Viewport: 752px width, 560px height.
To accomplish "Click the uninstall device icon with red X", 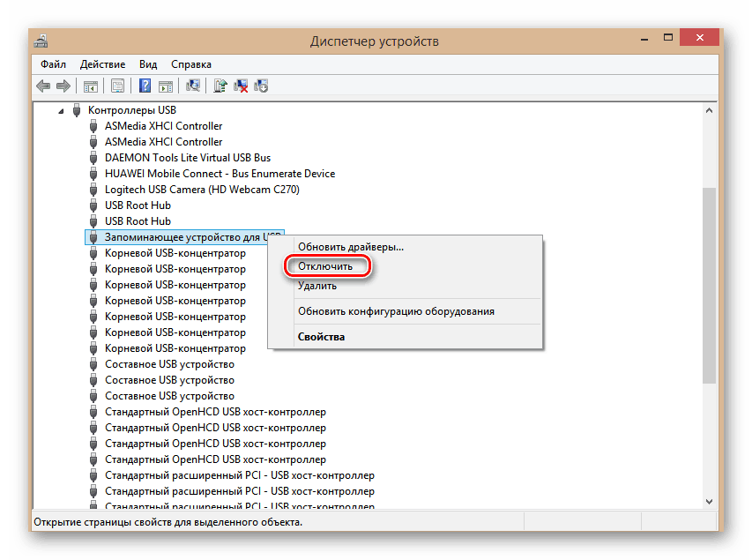I will pyautogui.click(x=241, y=86).
